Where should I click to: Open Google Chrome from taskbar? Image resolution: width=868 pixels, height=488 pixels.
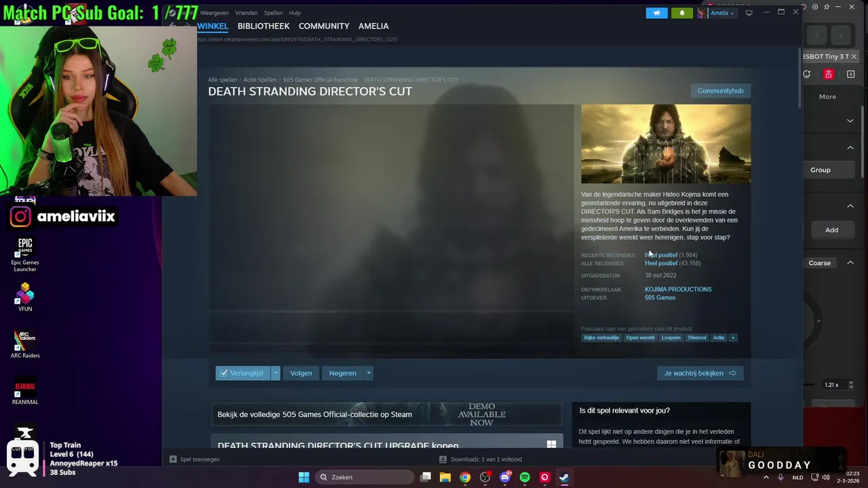pyautogui.click(x=465, y=477)
